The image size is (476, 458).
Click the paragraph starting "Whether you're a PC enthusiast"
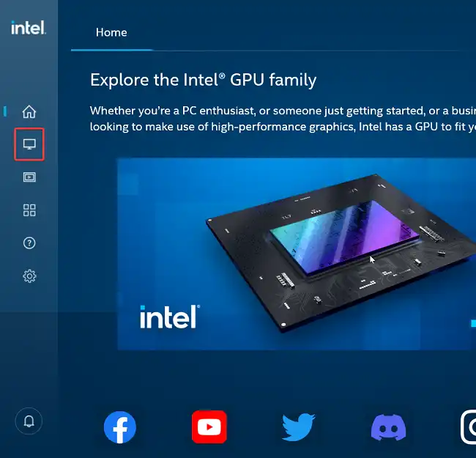[283, 119]
